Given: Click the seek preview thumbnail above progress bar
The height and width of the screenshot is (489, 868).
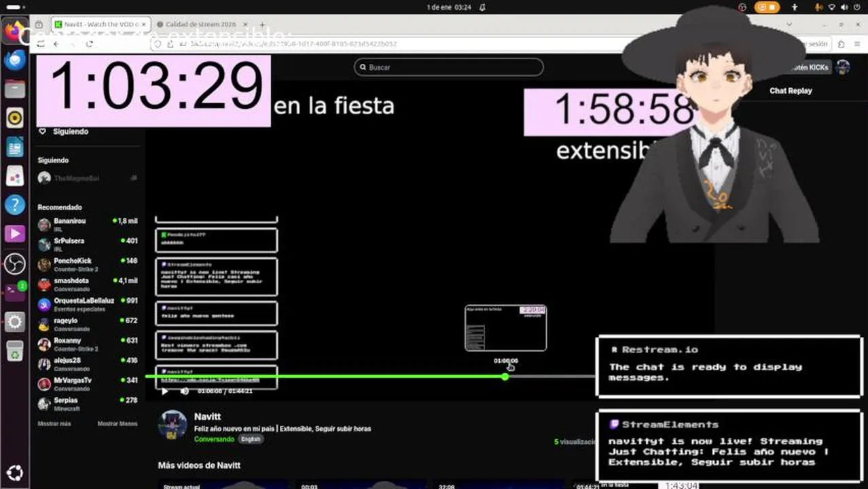Looking at the screenshot, I should [505, 328].
